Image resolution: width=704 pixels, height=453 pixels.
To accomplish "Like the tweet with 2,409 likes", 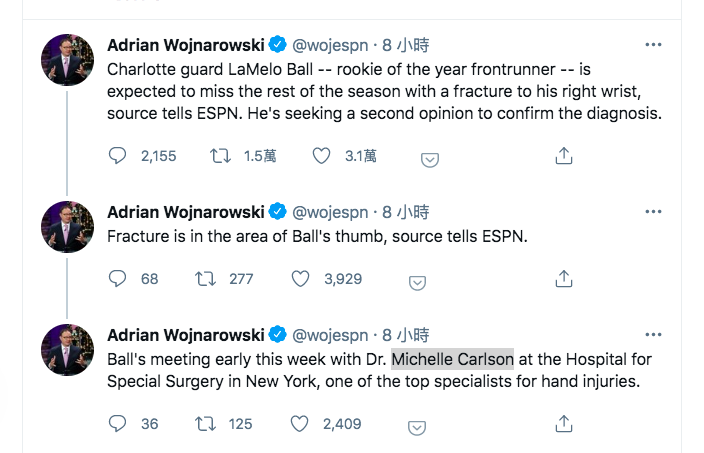I will click(x=300, y=424).
